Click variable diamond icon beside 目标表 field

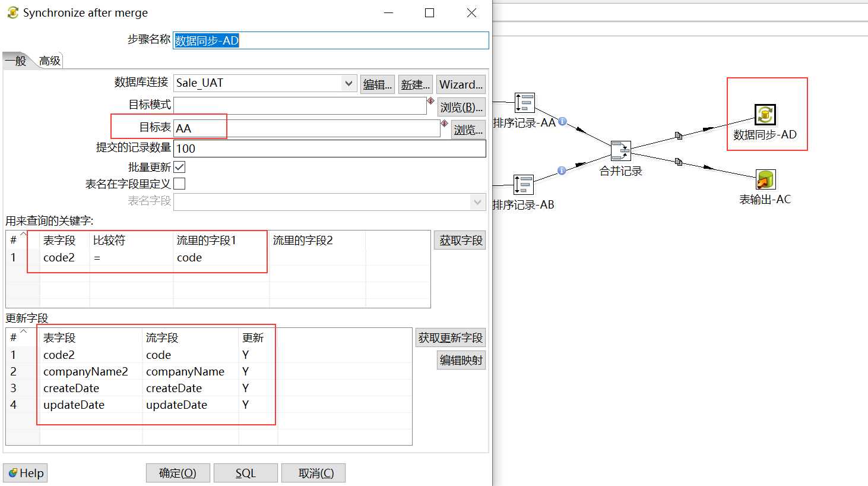pos(444,123)
